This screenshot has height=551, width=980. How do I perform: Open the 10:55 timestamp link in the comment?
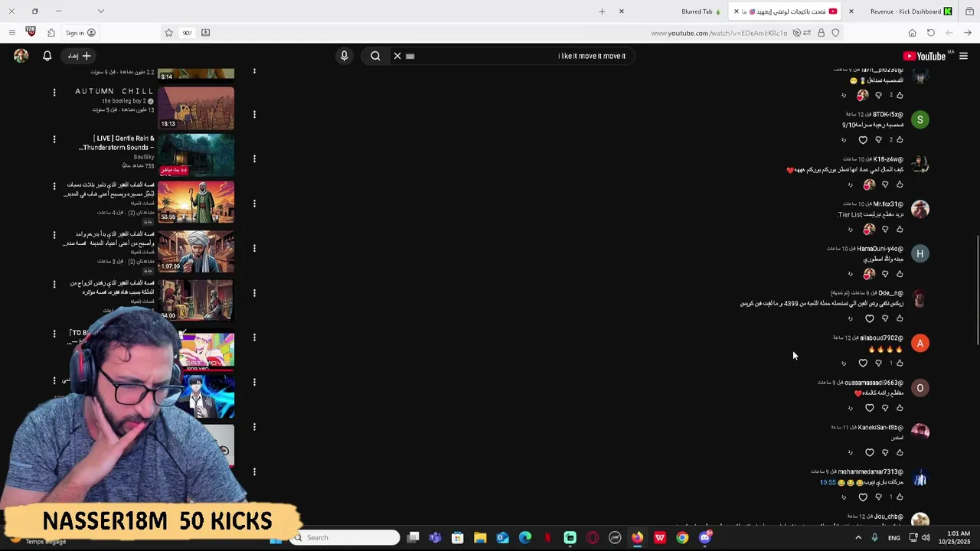[x=828, y=483]
